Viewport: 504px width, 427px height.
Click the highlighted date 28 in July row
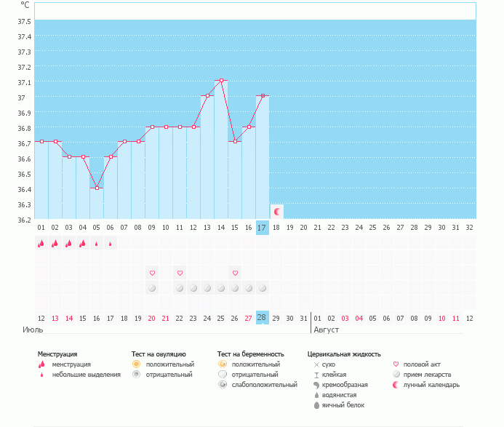(263, 318)
